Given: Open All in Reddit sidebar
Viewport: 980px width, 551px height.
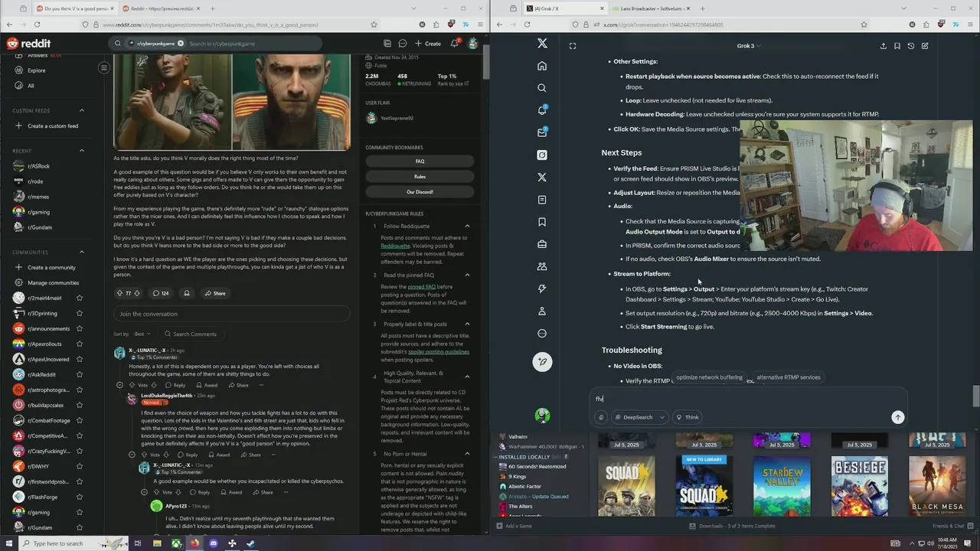Looking at the screenshot, I should click(31, 86).
